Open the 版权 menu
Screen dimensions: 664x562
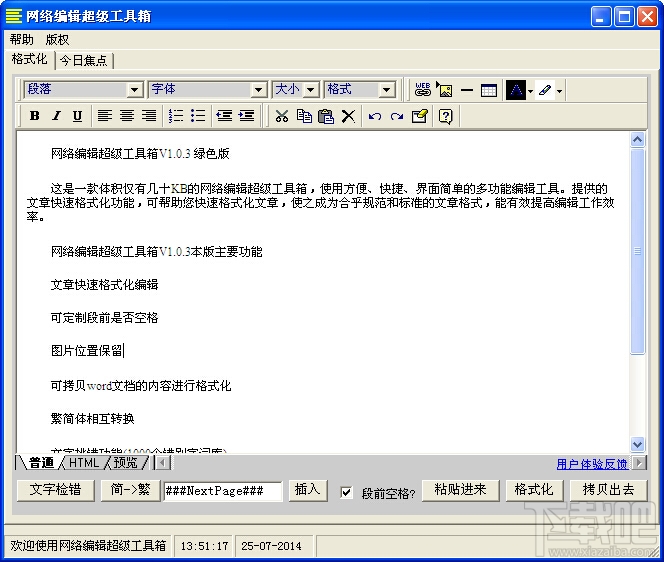click(57, 39)
